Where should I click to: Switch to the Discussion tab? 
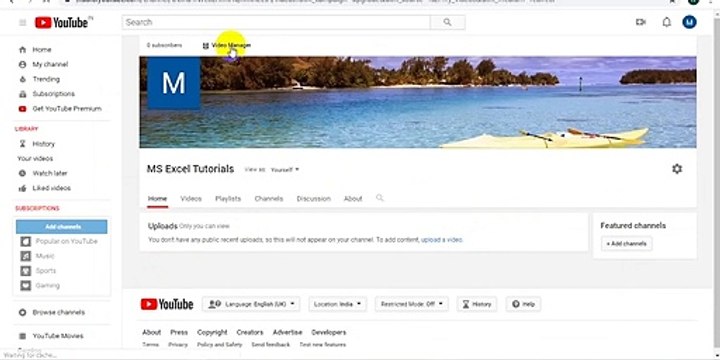(314, 199)
